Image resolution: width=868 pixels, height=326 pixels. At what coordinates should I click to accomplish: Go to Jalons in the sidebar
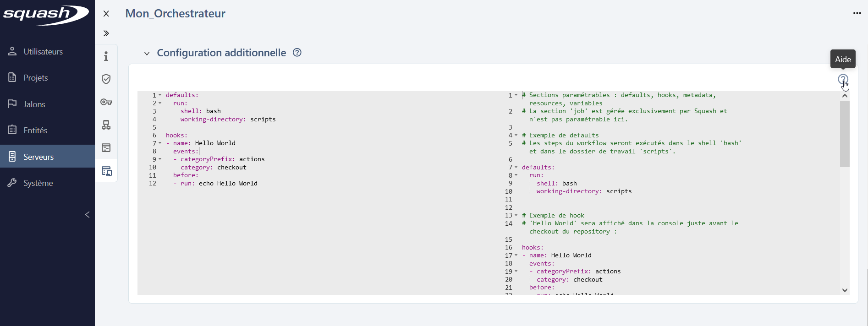34,104
